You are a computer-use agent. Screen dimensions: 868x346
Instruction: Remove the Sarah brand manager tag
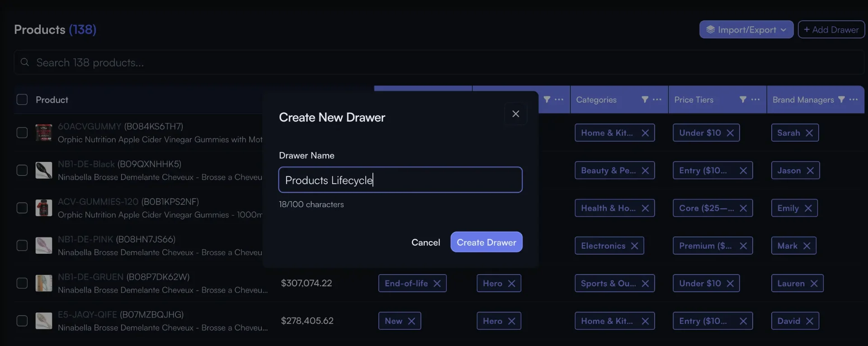click(x=809, y=133)
